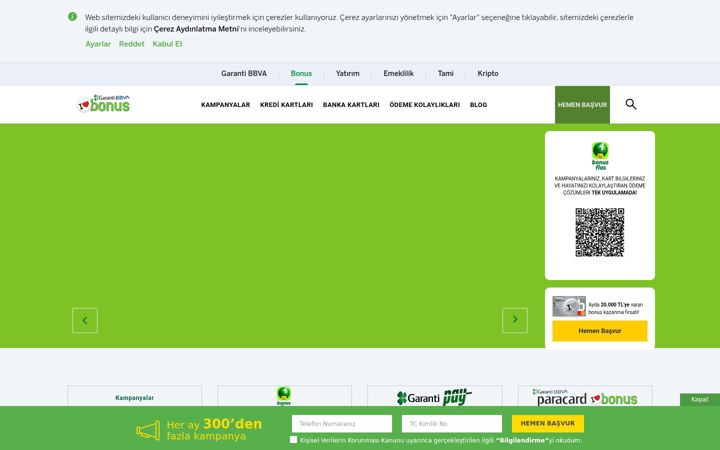Click Kabul Et to accept cookies

click(x=168, y=44)
